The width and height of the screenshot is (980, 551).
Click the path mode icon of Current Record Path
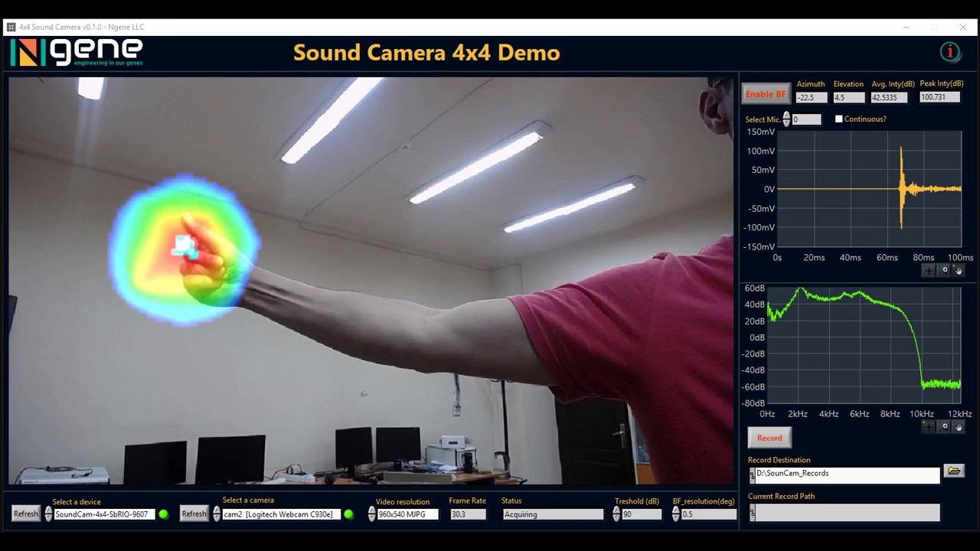click(x=752, y=513)
